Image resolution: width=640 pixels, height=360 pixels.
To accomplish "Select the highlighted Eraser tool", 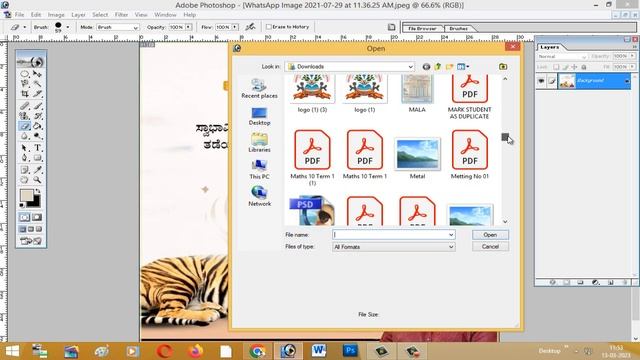I will pyautogui.click(x=24, y=126).
